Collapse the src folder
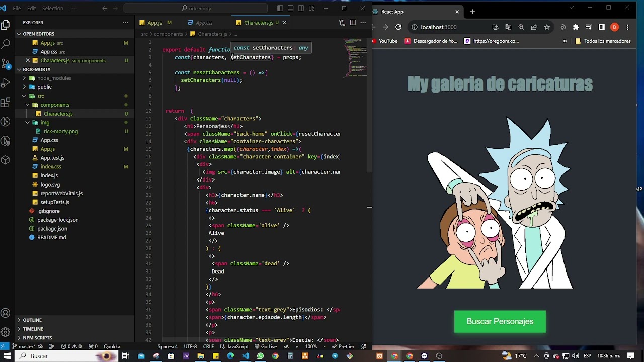The width and height of the screenshot is (644, 362). tap(40, 96)
